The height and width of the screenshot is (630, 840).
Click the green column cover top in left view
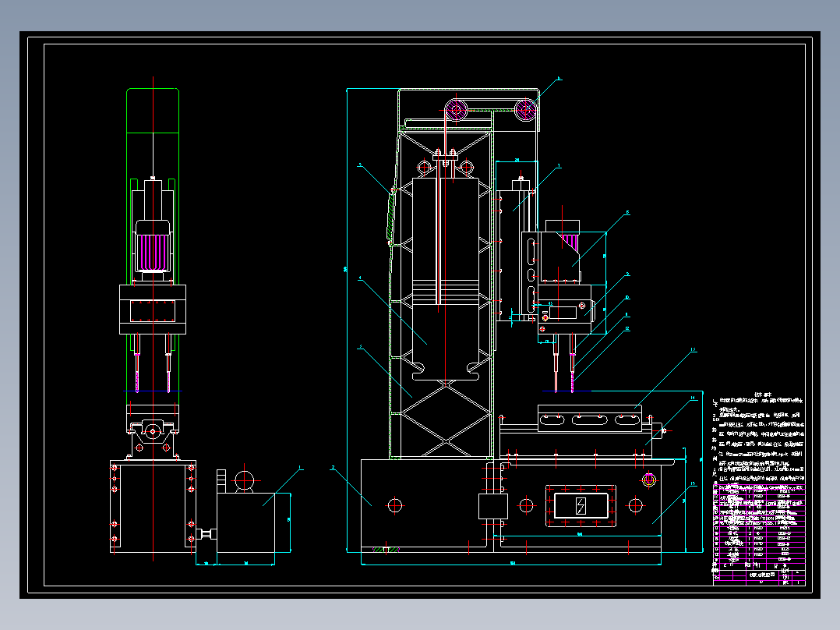(x=153, y=111)
